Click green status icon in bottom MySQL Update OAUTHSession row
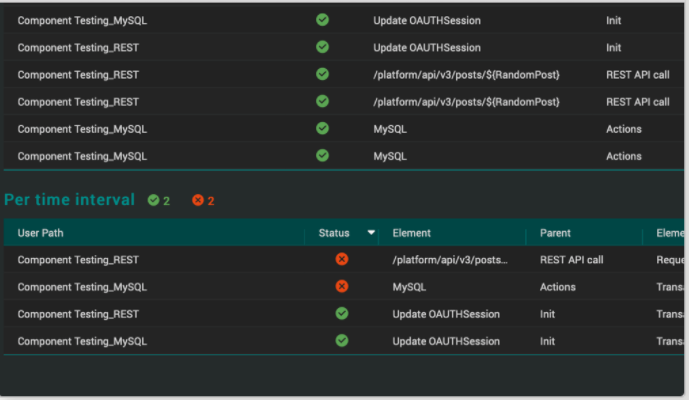 [x=342, y=340]
